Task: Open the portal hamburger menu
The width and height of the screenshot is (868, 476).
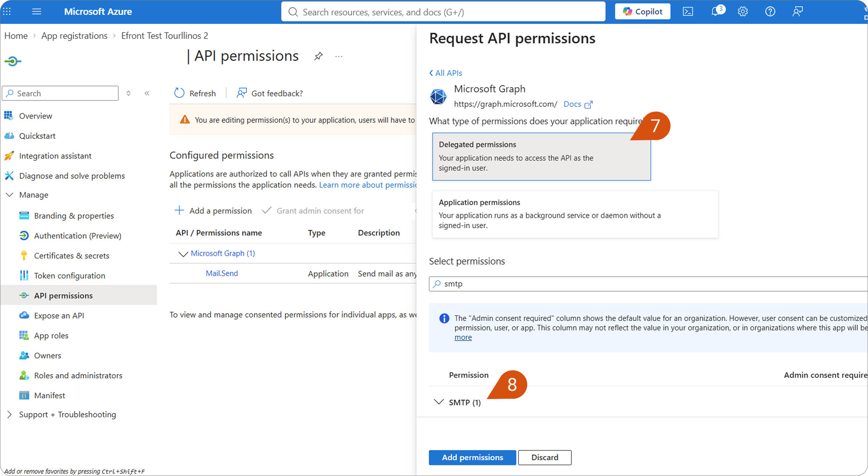Action: tap(37, 12)
